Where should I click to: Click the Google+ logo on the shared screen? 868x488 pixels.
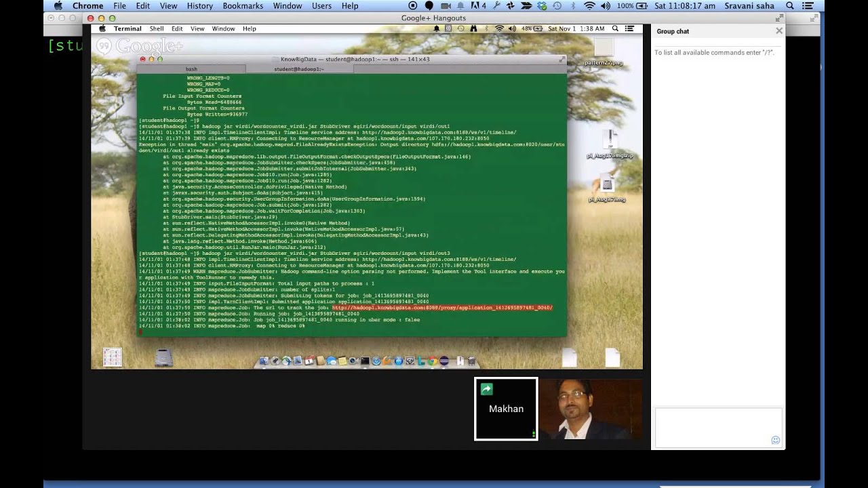point(140,46)
